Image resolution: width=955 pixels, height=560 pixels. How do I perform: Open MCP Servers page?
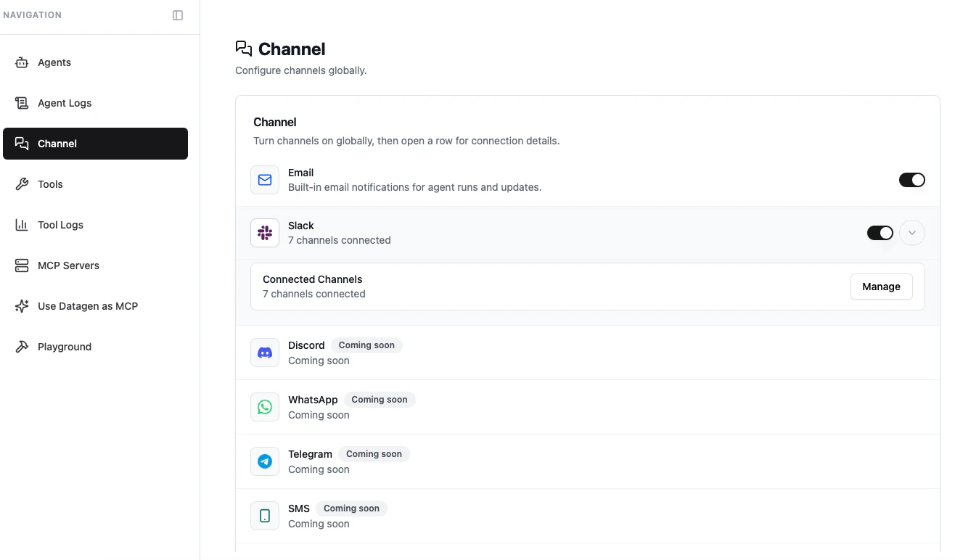pyautogui.click(x=96, y=265)
